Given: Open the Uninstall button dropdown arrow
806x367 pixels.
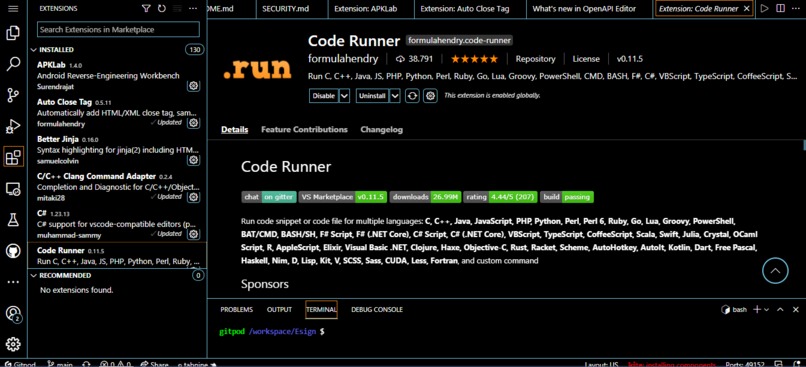Looking at the screenshot, I should [x=395, y=96].
